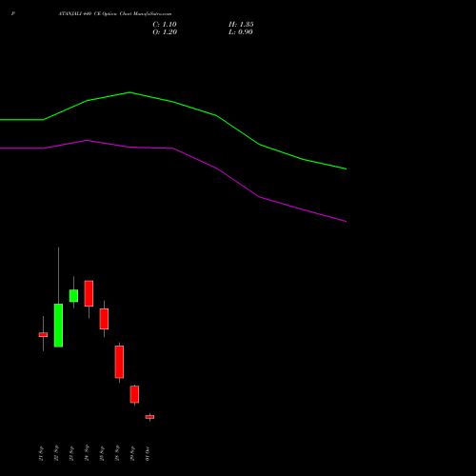Click the small red 21 Sep candlestick
The height and width of the screenshot is (476, 476).
click(x=43, y=334)
